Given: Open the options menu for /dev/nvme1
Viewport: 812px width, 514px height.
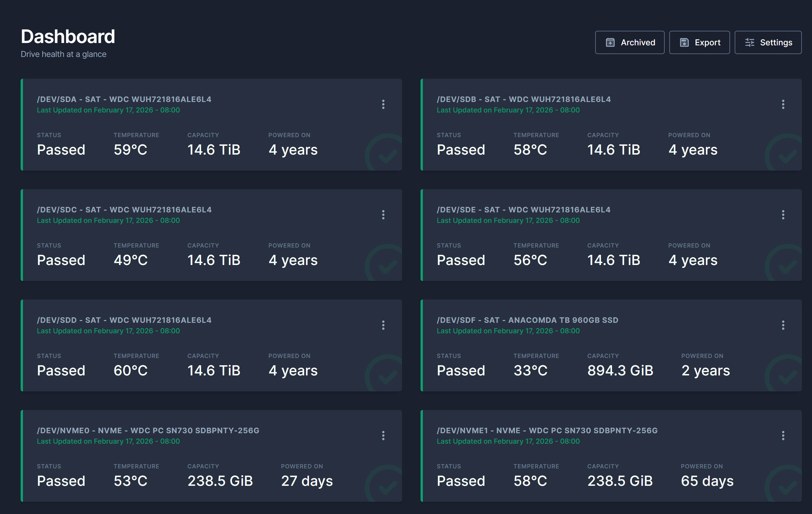Looking at the screenshot, I should pos(783,436).
